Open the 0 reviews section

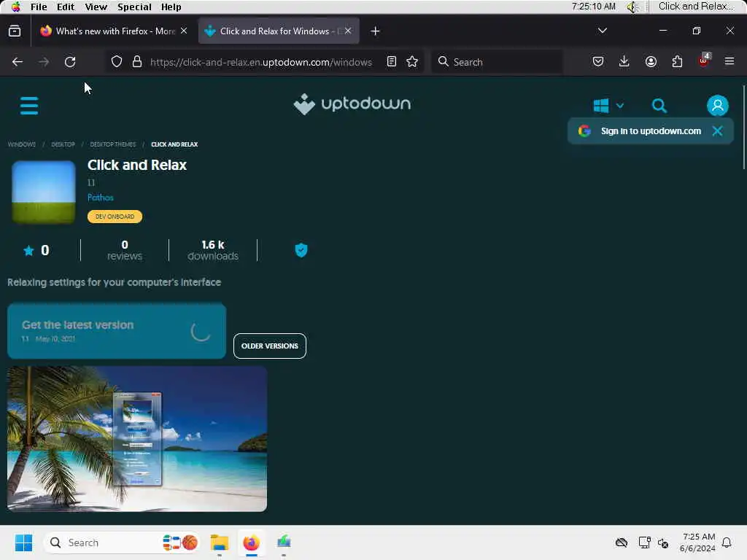(x=124, y=250)
